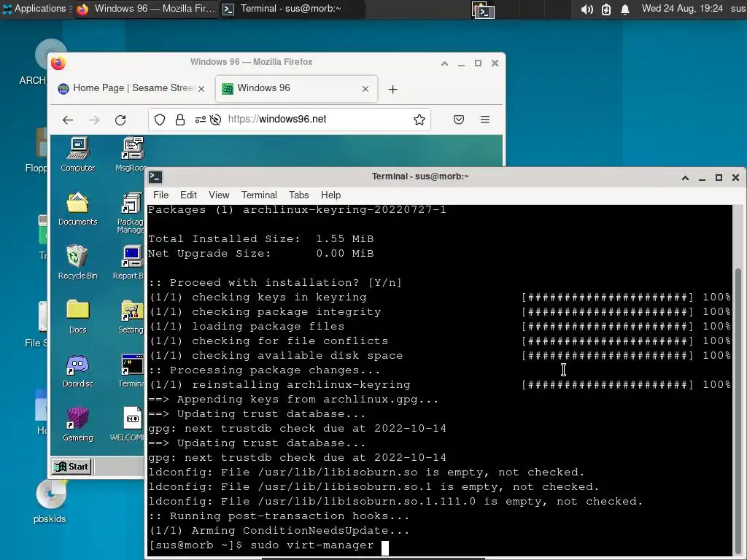Select the Home Page Sesame Street tab

(x=131, y=88)
